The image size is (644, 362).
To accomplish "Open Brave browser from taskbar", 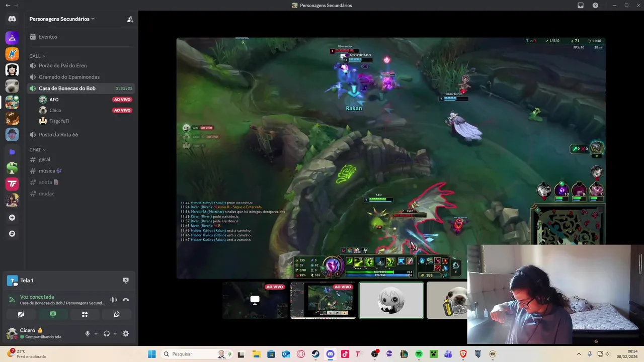I will pyautogui.click(x=463, y=354).
